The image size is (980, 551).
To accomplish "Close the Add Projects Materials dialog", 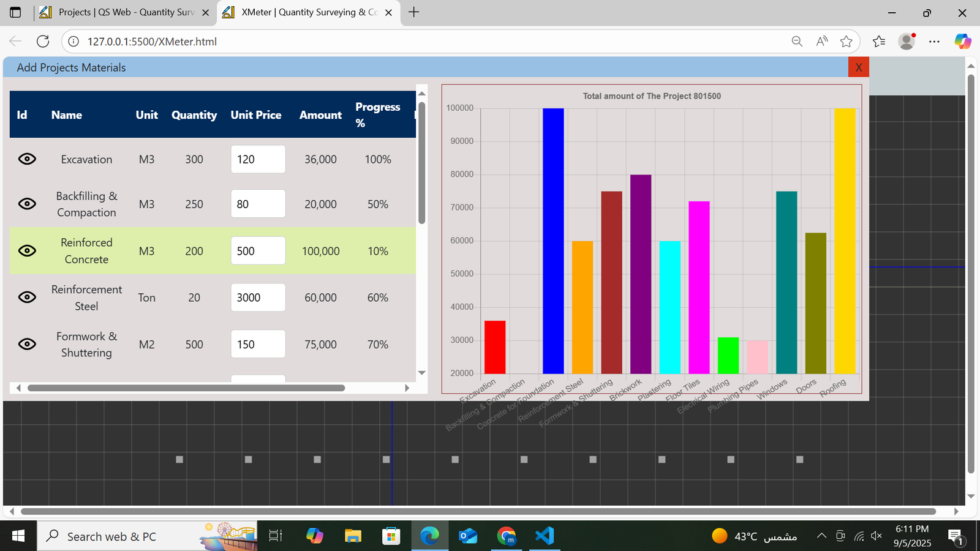I will coord(858,67).
